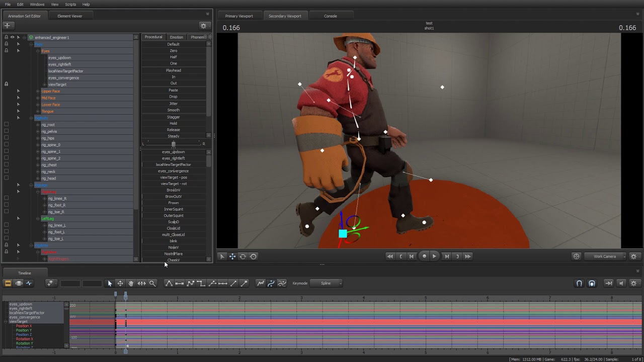Tick the checkbox beside rig_knee_R
Image resolution: width=644 pixels, height=362 pixels.
click(x=6, y=198)
